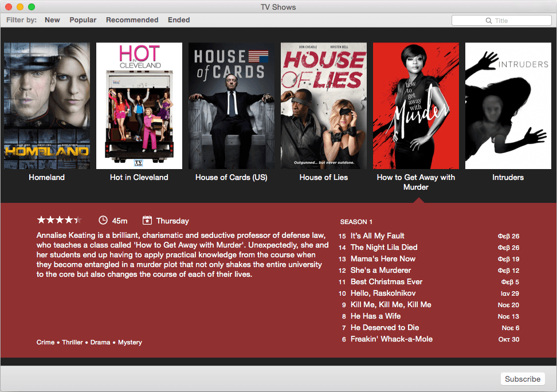Open episode 12 She's a Murderer
This screenshot has width=557, height=392.
(x=429, y=270)
